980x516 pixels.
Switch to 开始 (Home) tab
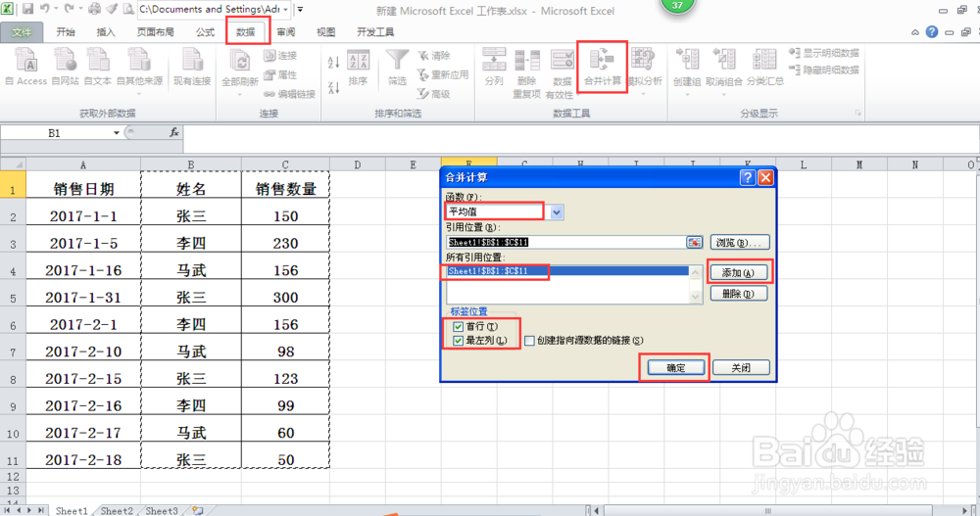tap(66, 32)
